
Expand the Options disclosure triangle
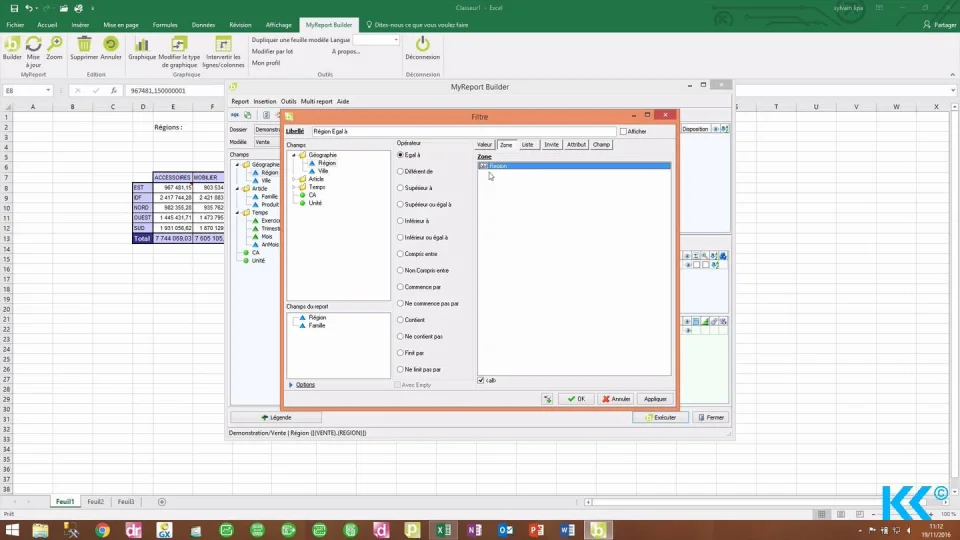[x=291, y=385]
